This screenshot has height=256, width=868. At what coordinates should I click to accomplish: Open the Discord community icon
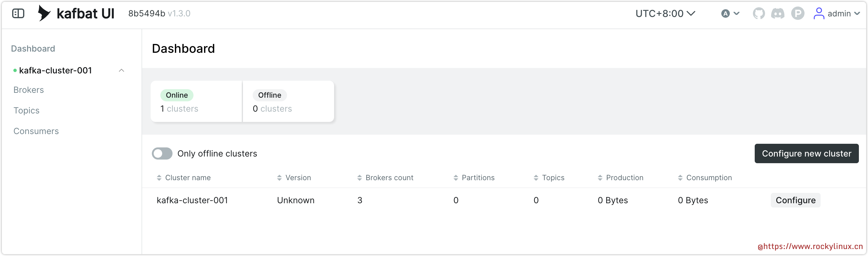[x=778, y=13]
